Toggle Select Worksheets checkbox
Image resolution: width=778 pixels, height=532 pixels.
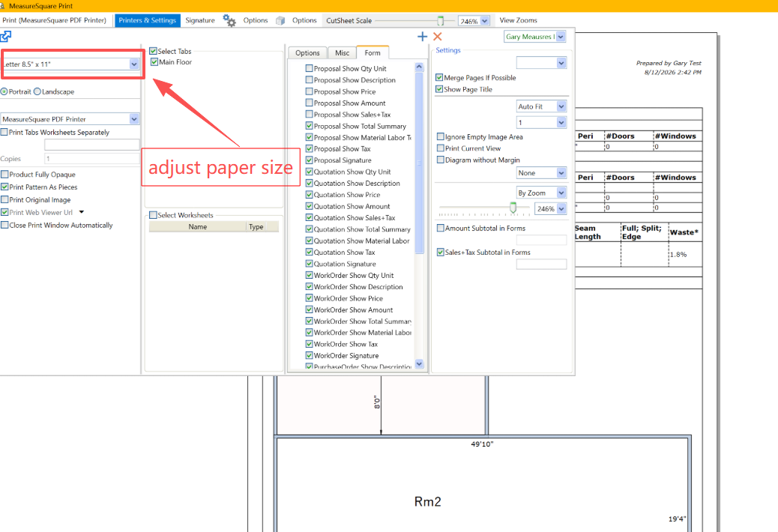pyautogui.click(x=154, y=215)
